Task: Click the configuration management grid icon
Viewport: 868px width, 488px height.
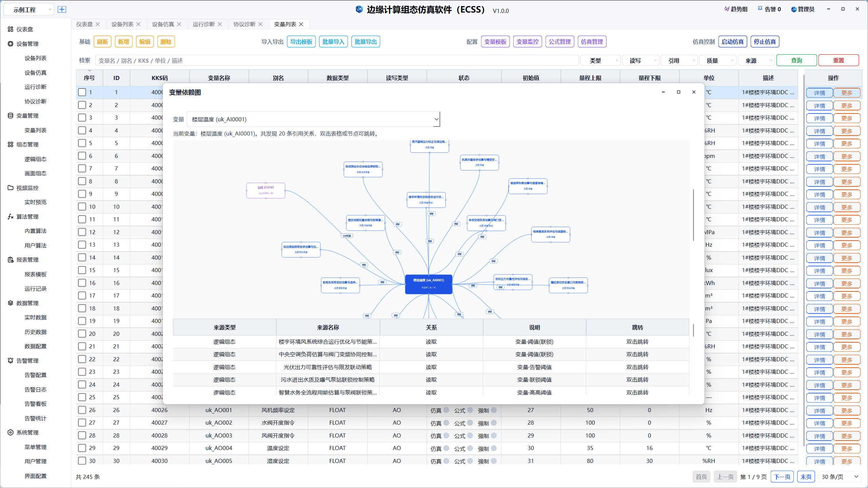Action: click(x=11, y=144)
